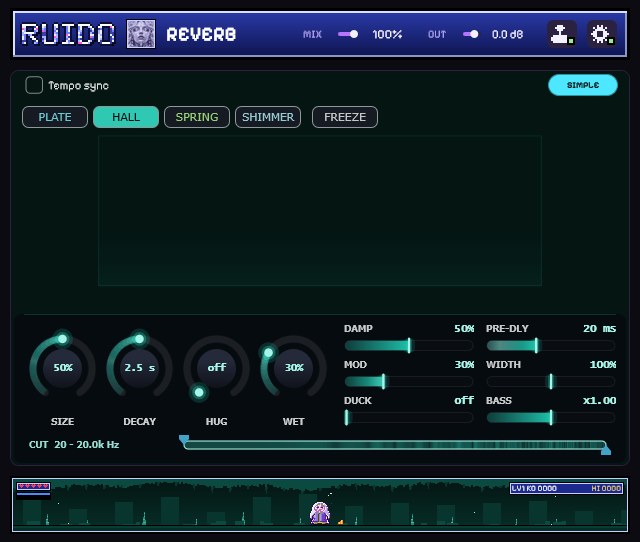The image size is (640, 542).
Task: Click the BASS slider handle
Action: pos(551,418)
